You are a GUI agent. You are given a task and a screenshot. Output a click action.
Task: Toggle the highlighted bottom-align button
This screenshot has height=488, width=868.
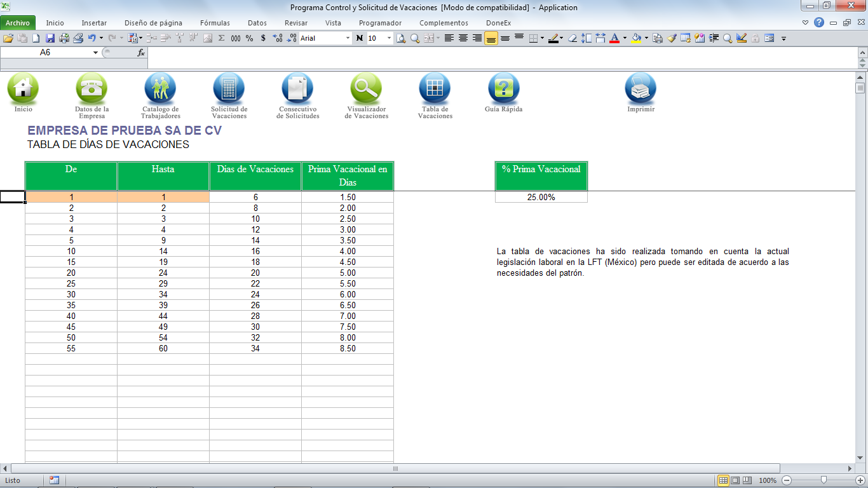491,38
